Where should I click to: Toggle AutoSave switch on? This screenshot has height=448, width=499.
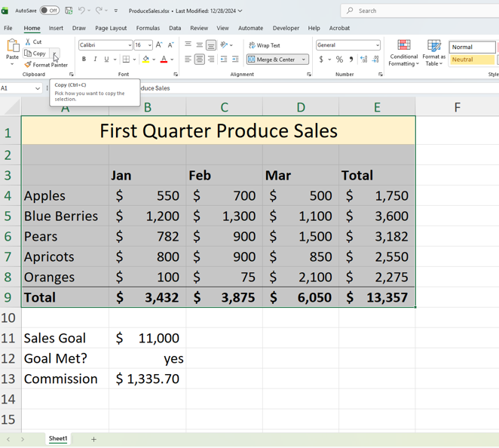click(50, 11)
